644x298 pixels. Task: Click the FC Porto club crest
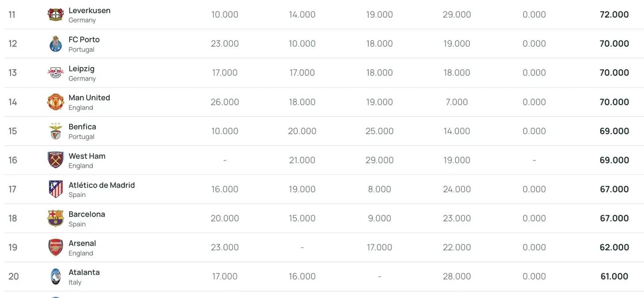click(x=56, y=44)
